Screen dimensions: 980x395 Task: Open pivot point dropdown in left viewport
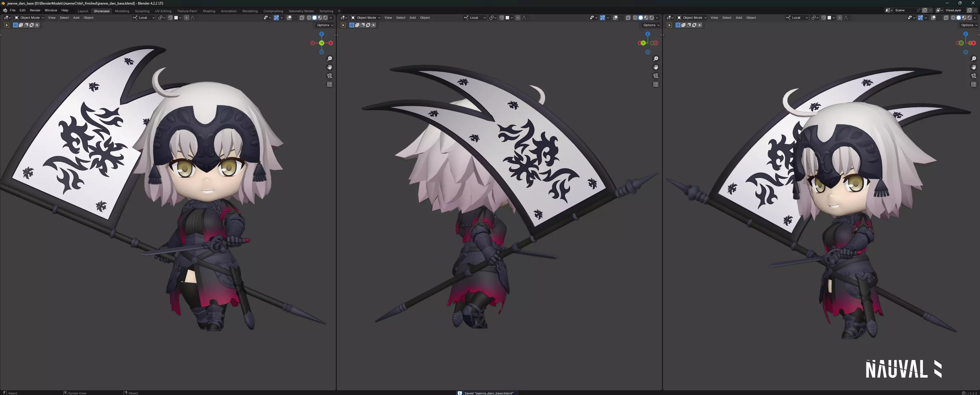pos(161,18)
